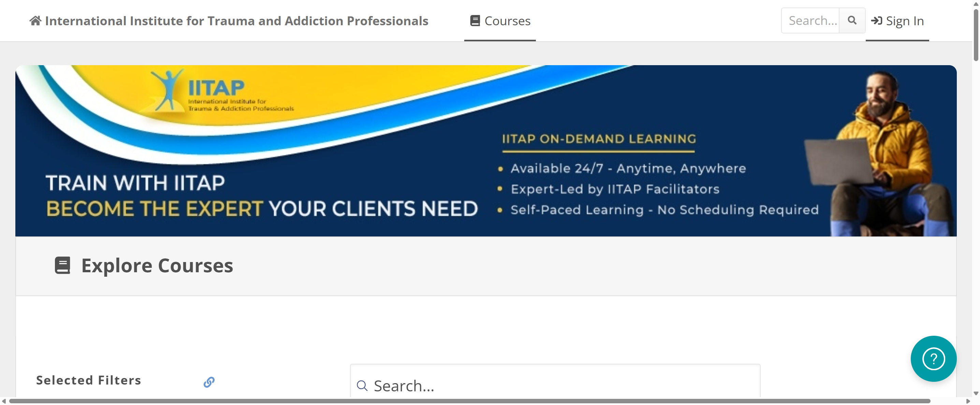Click the horizontal scrollbar at bottom
980x405 pixels.
(470, 401)
